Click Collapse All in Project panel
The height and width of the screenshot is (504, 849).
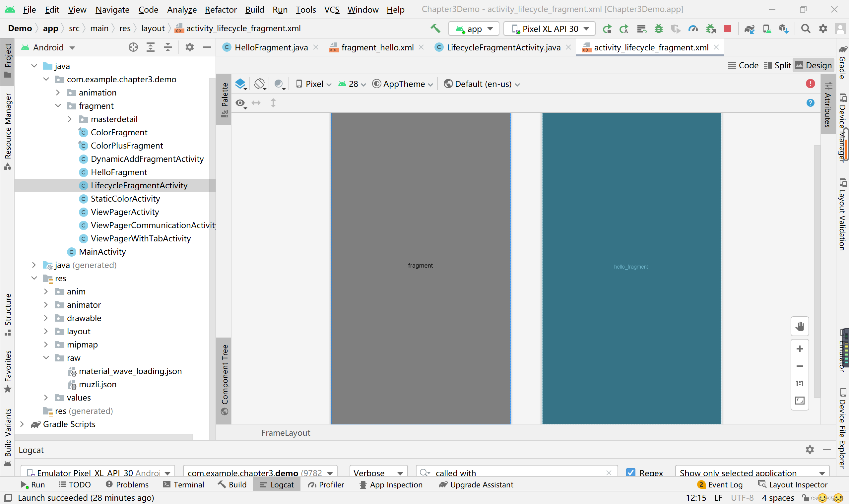coord(168,47)
